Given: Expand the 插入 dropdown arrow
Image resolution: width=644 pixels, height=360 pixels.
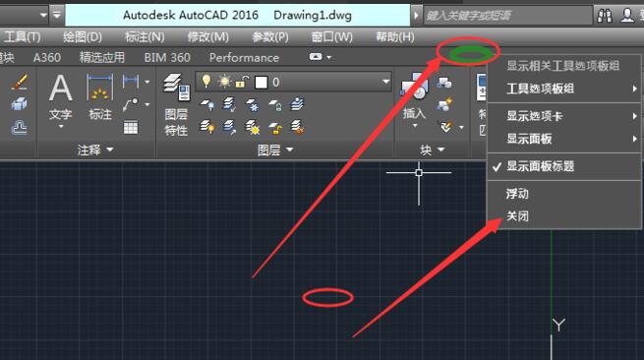Looking at the screenshot, I should [x=414, y=125].
